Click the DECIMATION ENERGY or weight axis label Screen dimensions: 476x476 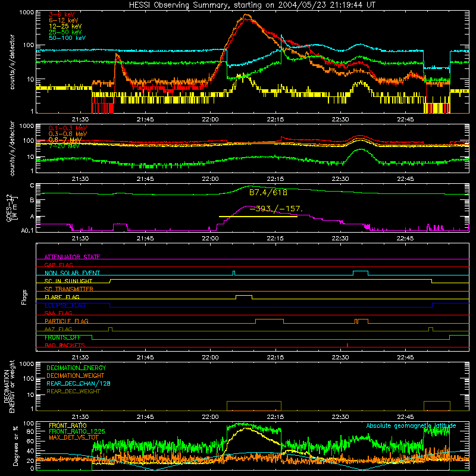point(9,387)
